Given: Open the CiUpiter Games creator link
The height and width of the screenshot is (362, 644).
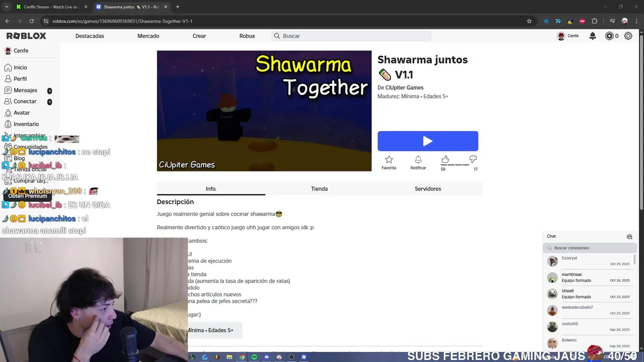Looking at the screenshot, I should click(405, 87).
